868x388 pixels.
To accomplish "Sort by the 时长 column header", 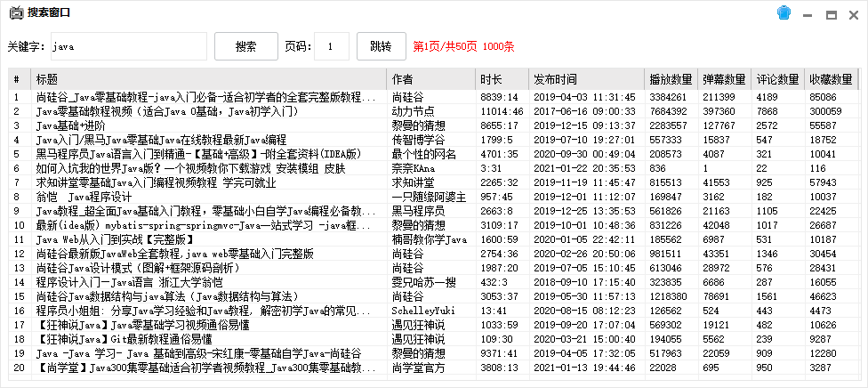I will pos(502,78).
